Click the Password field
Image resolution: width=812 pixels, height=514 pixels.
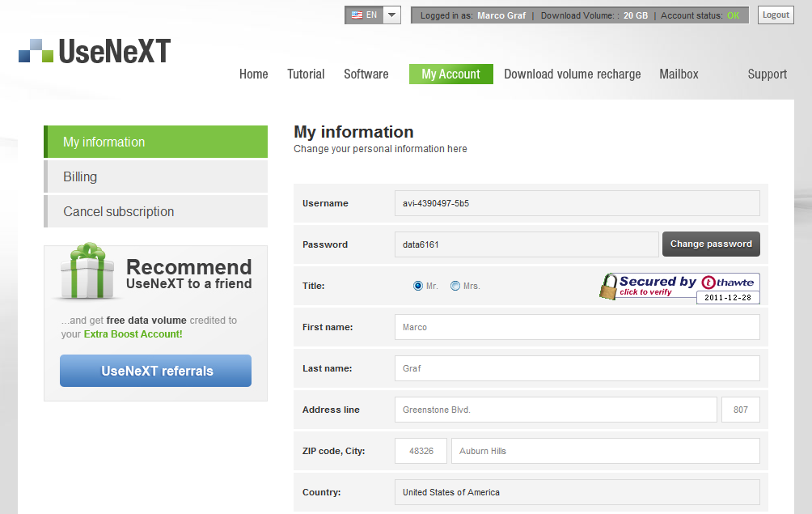[527, 244]
